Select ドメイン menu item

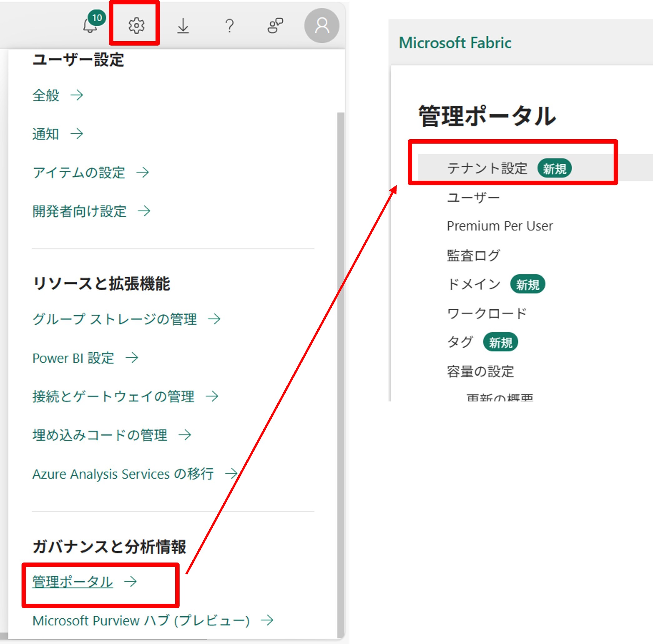tap(474, 284)
